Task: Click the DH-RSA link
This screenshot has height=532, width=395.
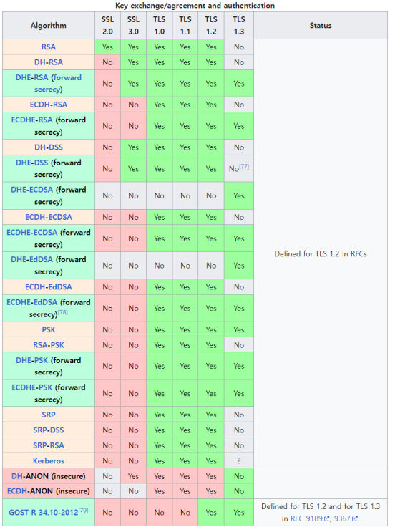Action: click(49, 62)
